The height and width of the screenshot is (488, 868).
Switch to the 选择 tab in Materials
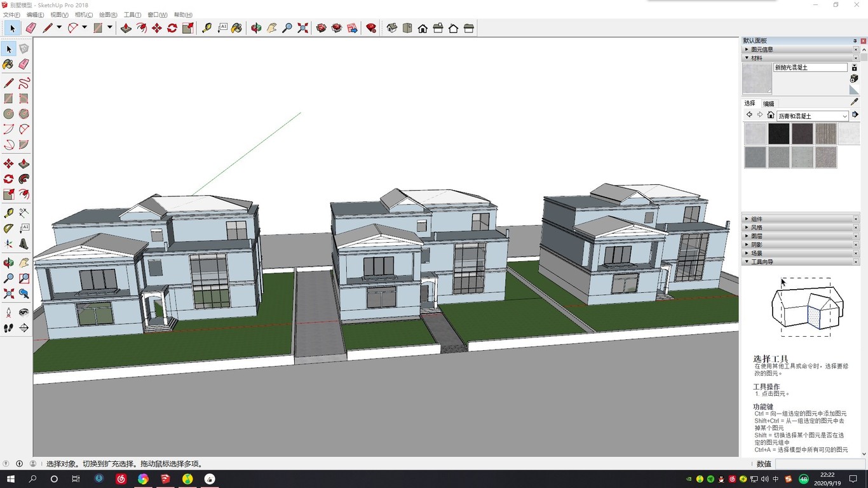[x=750, y=104]
